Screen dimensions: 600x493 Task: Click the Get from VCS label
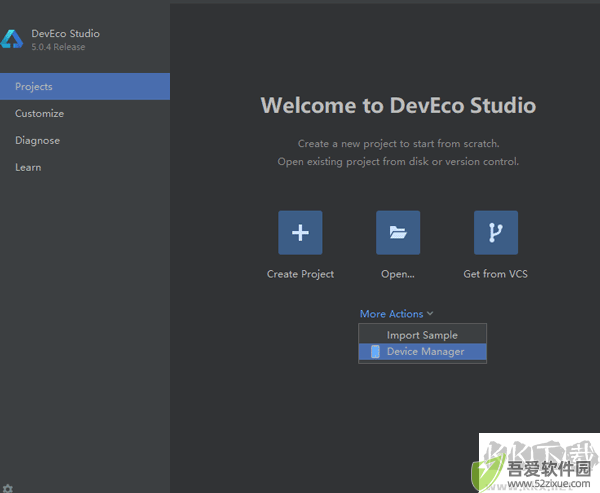(496, 274)
